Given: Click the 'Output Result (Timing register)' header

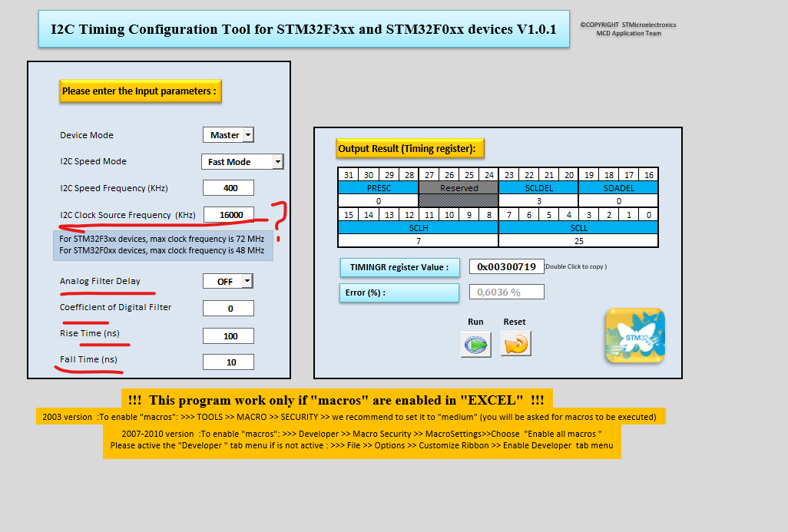Looking at the screenshot, I should [x=408, y=148].
